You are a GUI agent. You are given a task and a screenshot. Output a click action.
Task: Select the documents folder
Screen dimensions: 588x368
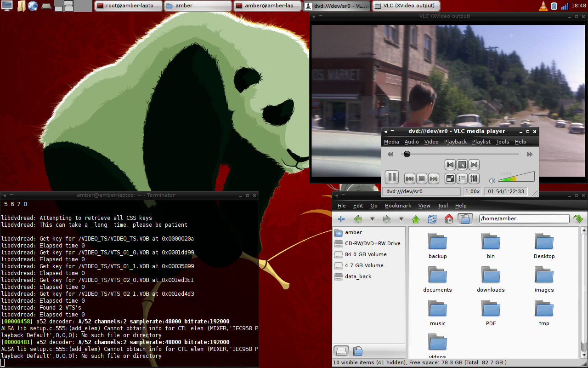point(437,280)
